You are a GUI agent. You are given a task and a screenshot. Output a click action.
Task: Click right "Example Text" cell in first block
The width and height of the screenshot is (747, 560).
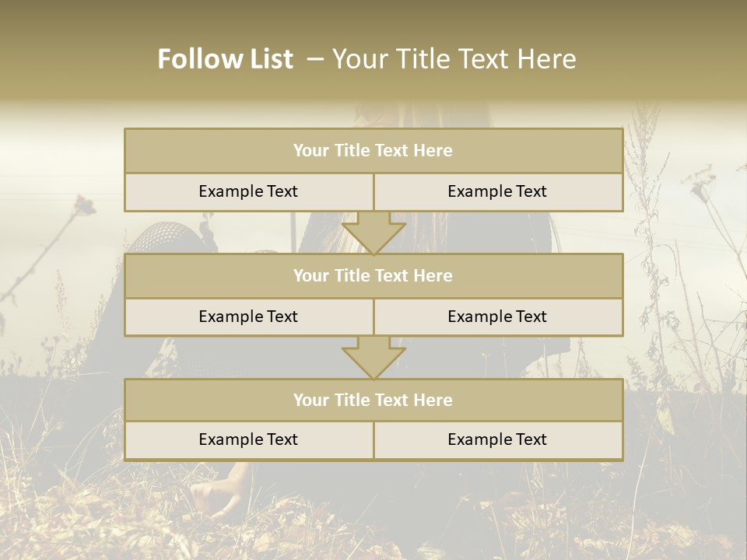(497, 192)
